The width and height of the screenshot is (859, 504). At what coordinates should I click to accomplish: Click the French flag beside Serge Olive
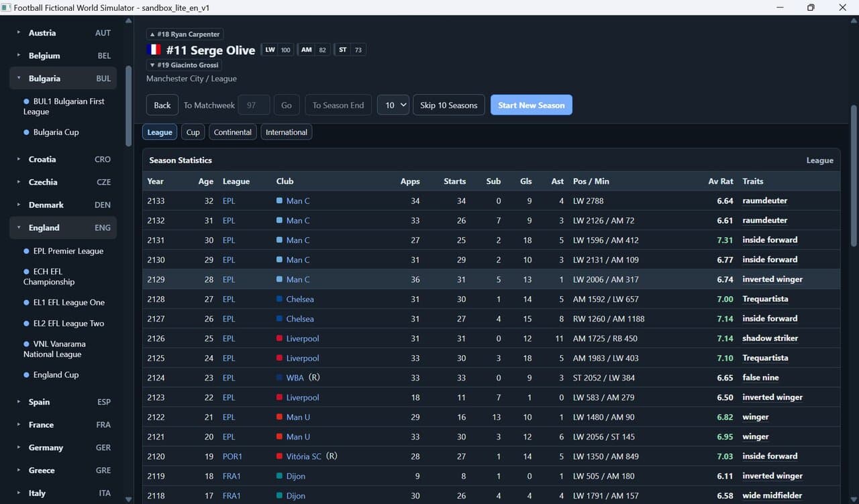tap(154, 50)
